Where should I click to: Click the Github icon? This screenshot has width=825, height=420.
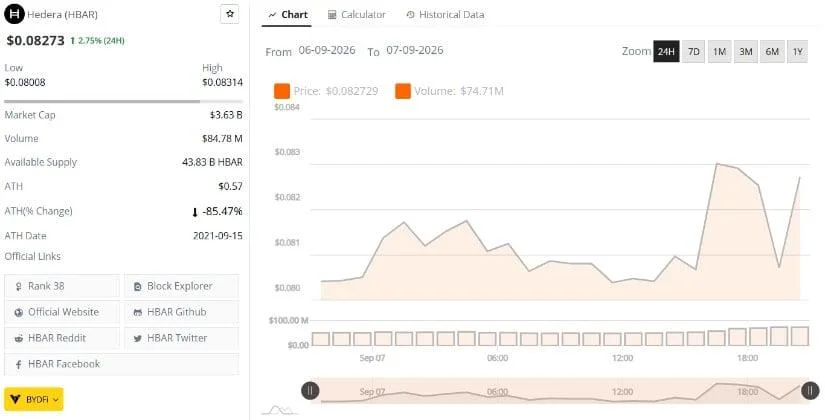pos(138,313)
